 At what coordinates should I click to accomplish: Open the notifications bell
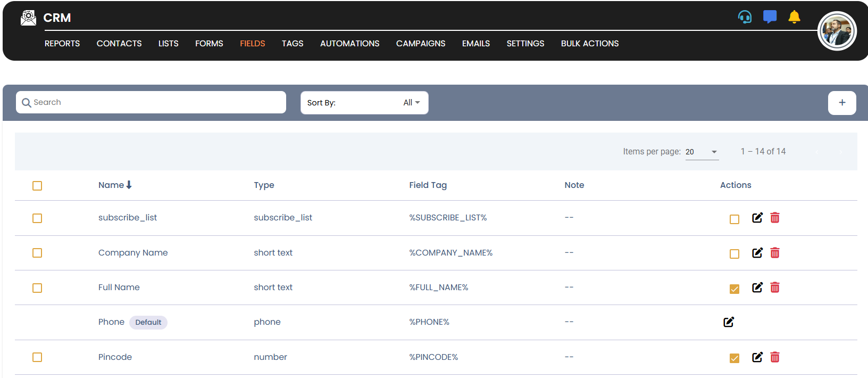[x=794, y=17]
